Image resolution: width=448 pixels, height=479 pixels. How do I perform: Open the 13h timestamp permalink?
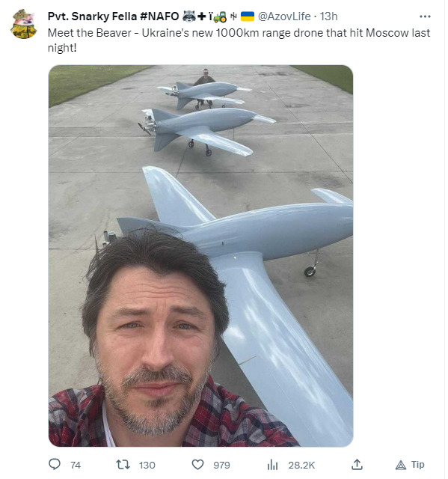[328, 16]
